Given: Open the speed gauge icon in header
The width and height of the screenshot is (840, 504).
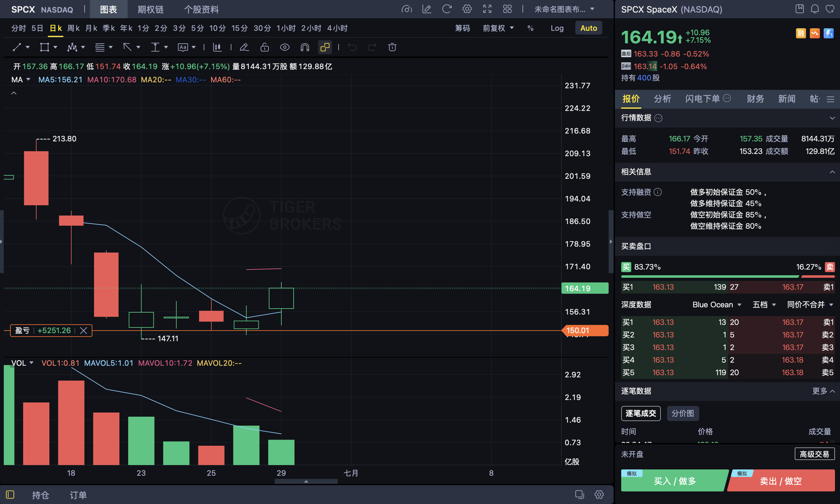Looking at the screenshot, I should 407,9.
